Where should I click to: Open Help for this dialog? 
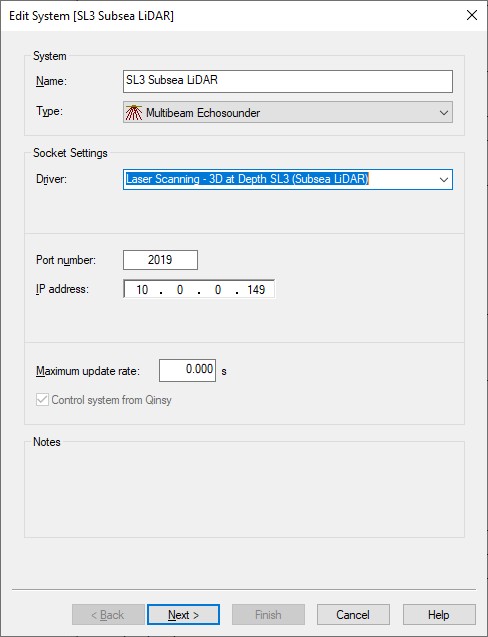[439, 615]
